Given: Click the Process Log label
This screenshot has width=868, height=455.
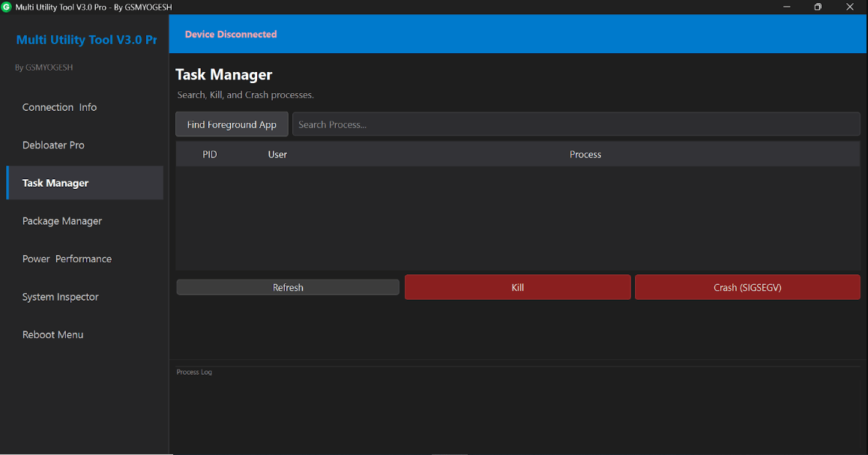Looking at the screenshot, I should tap(193, 372).
